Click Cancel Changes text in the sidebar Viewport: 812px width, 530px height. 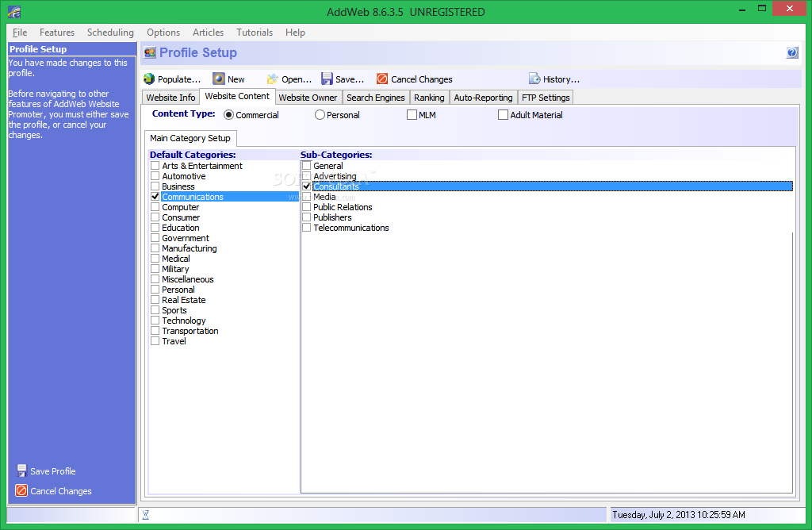60,490
